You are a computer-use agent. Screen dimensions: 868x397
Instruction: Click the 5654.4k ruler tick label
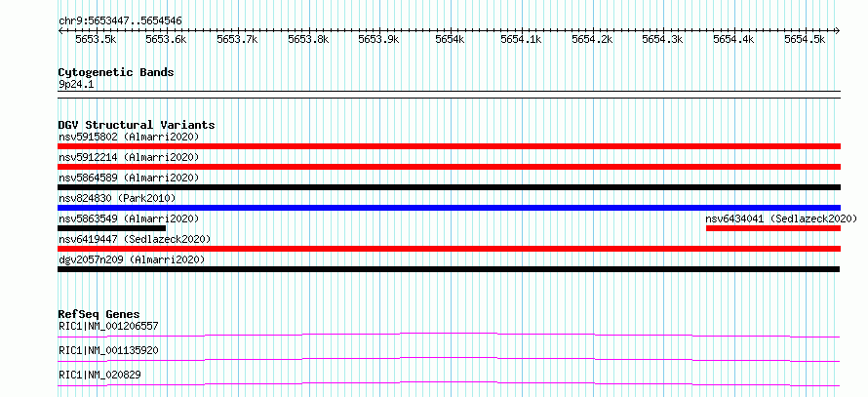point(734,39)
